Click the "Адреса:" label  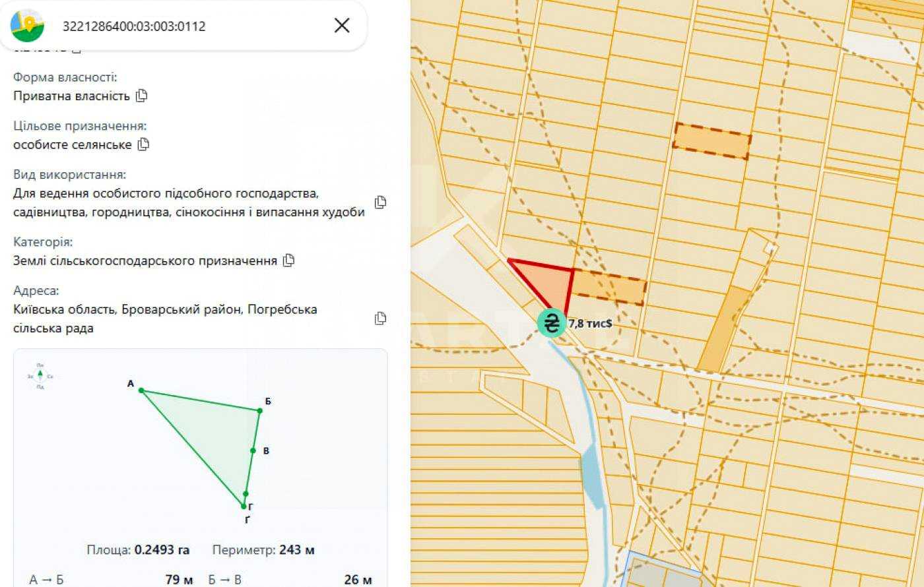tap(36, 291)
